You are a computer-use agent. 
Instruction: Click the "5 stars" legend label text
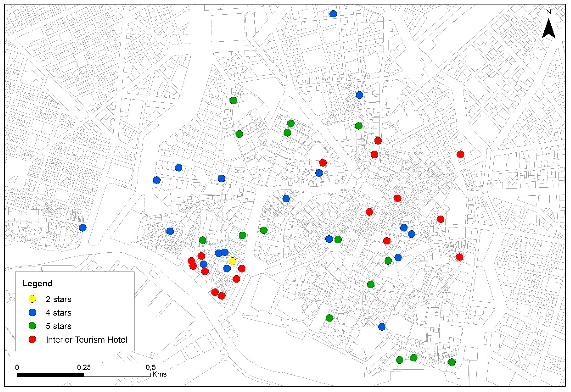pos(58,326)
